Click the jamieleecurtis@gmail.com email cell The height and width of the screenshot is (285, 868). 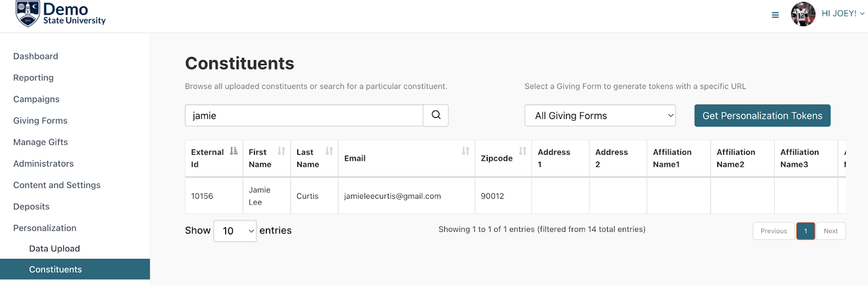pos(406,196)
